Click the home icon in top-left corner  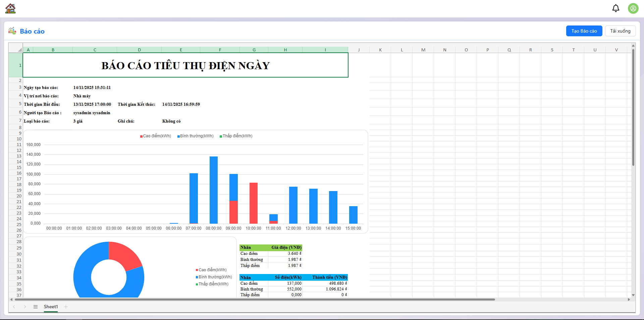10,8
